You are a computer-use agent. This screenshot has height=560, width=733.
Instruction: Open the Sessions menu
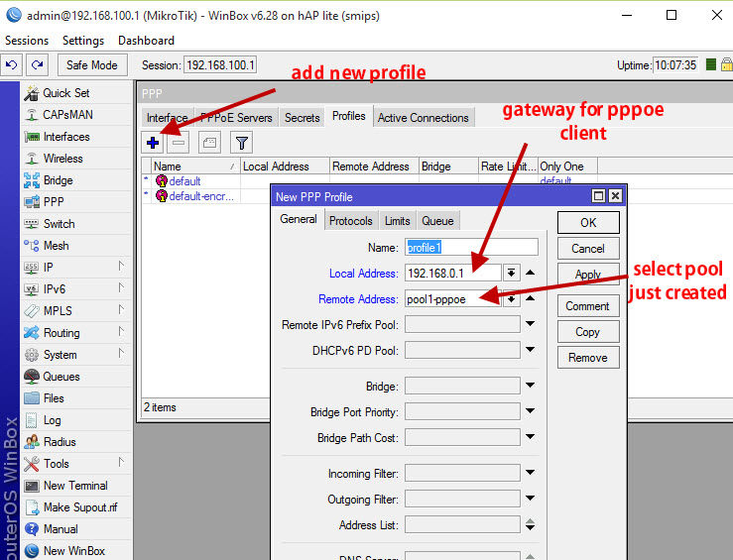pyautogui.click(x=27, y=41)
